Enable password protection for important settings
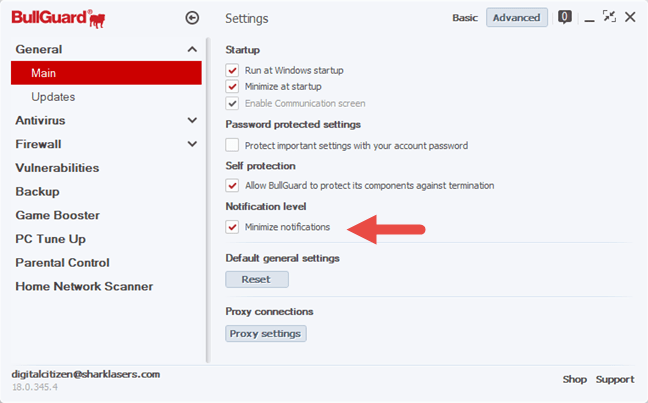Screen dimensions: 648x403 click(x=233, y=146)
